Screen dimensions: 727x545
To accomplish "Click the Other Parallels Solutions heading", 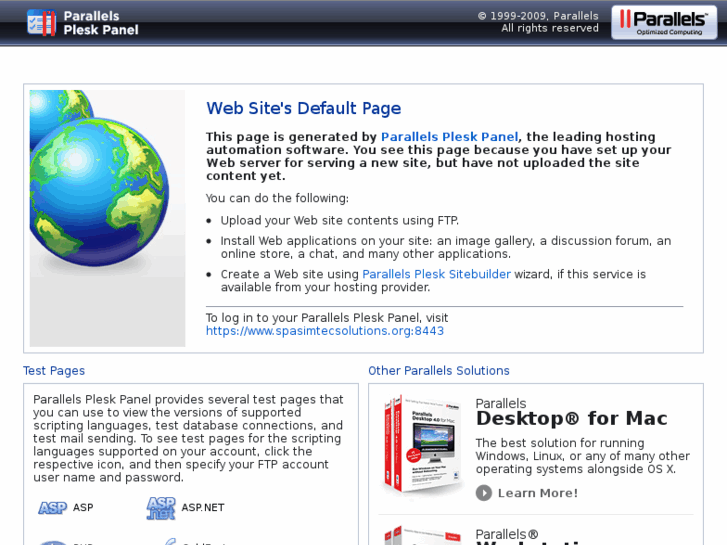I will (439, 371).
